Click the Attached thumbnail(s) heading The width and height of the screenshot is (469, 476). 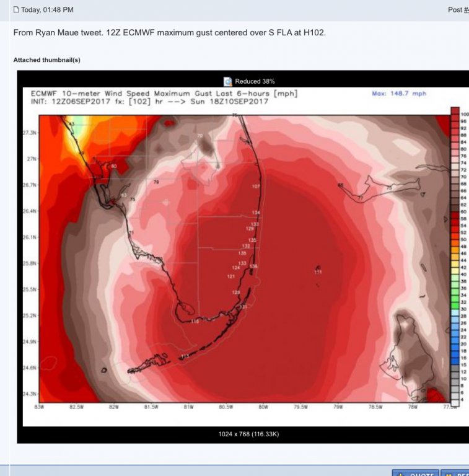[46, 60]
